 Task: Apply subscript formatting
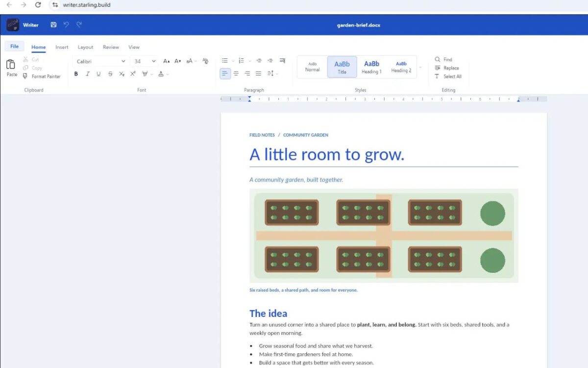click(122, 74)
